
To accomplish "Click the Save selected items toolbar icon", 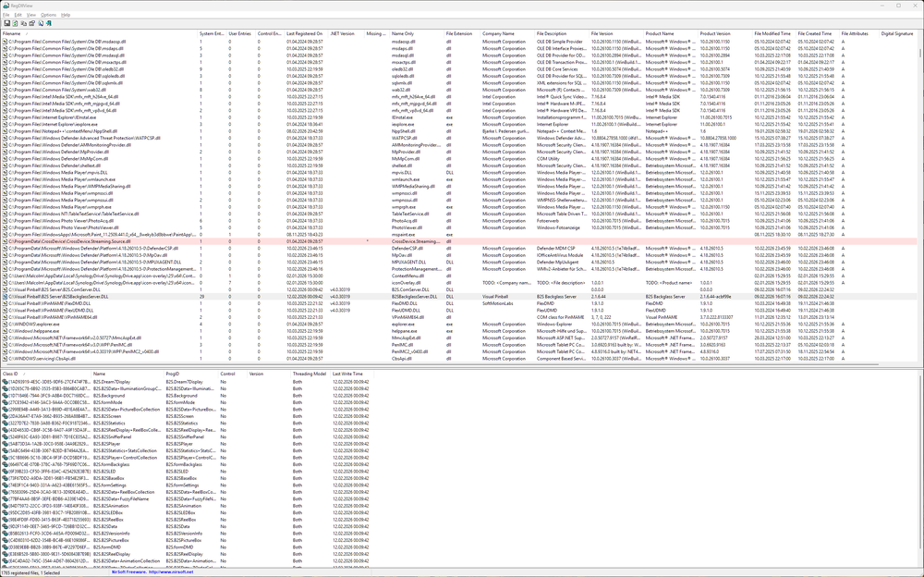I will [7, 23].
